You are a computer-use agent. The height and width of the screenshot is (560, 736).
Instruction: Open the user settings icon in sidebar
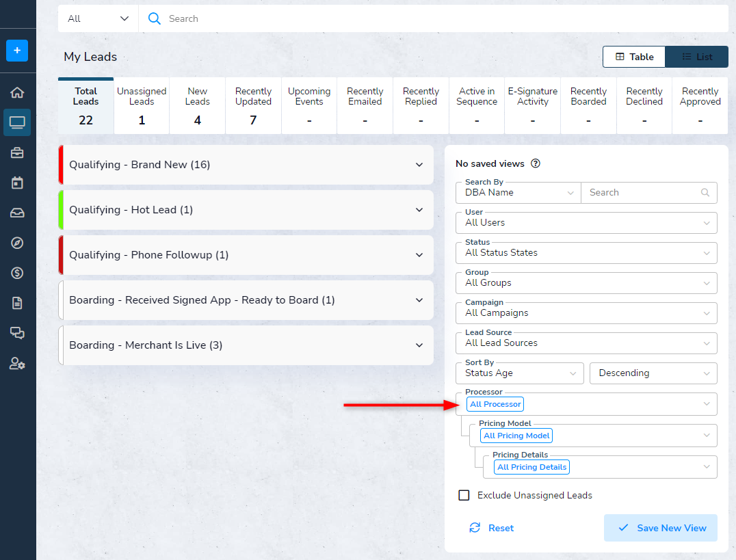pos(17,363)
